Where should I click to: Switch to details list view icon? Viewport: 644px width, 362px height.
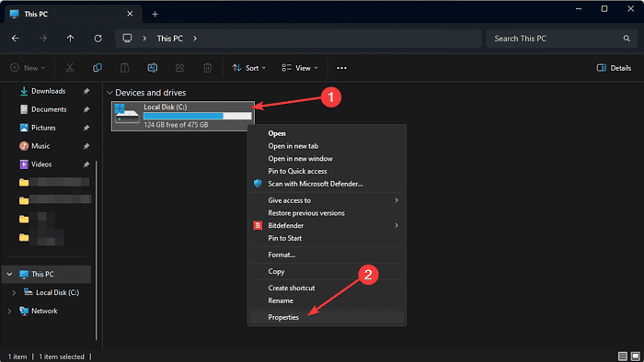pos(623,356)
